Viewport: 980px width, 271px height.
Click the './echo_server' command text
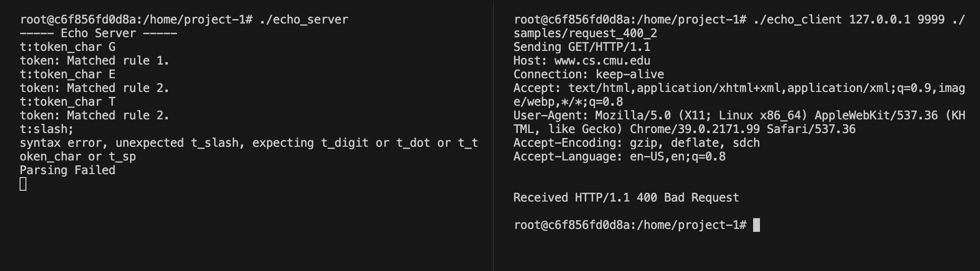click(x=304, y=20)
